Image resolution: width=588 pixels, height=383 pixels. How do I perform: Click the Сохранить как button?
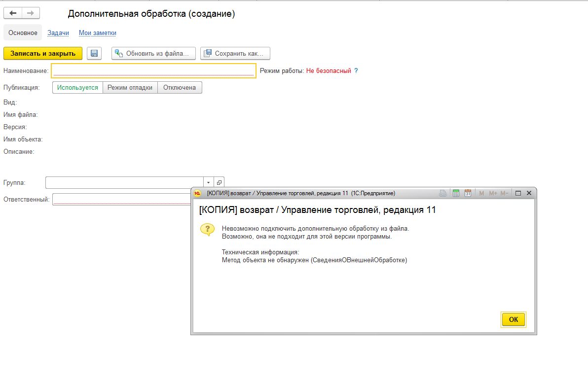coord(235,53)
